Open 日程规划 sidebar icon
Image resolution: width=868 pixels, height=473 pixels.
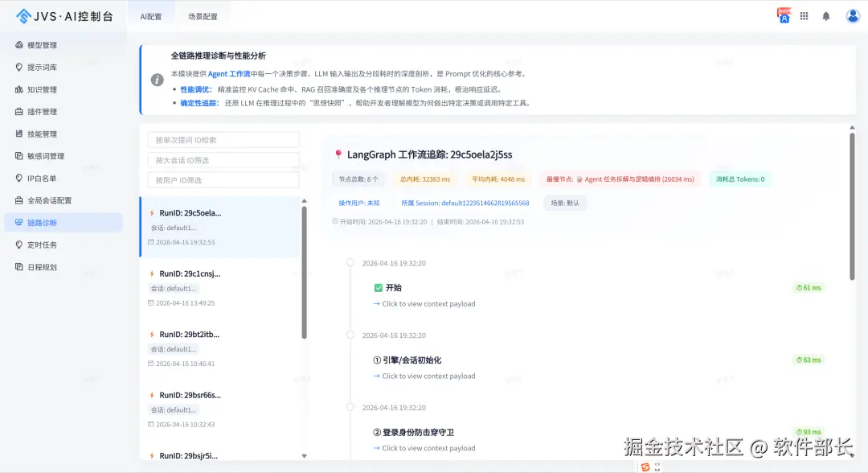(18, 266)
